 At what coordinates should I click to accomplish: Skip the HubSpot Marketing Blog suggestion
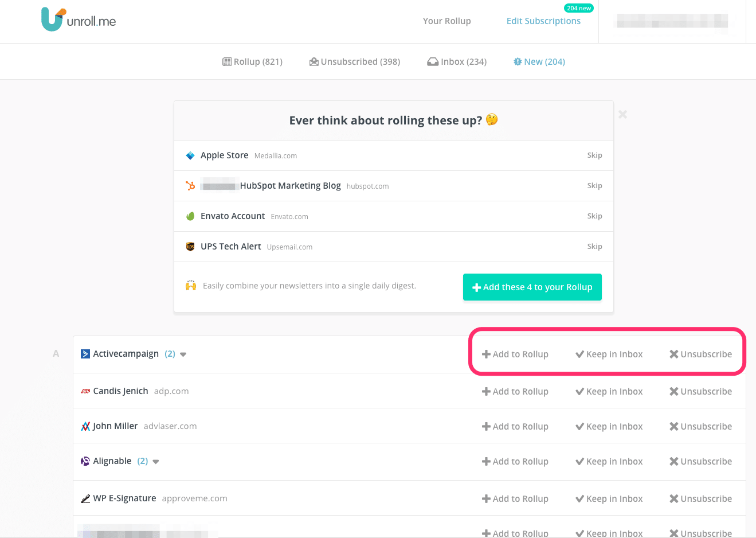coord(594,186)
